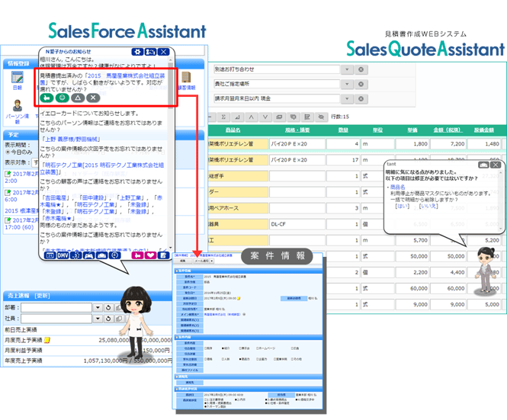Click the 行数:15 row count text
This screenshot has width=507, height=420.
tap(340, 117)
